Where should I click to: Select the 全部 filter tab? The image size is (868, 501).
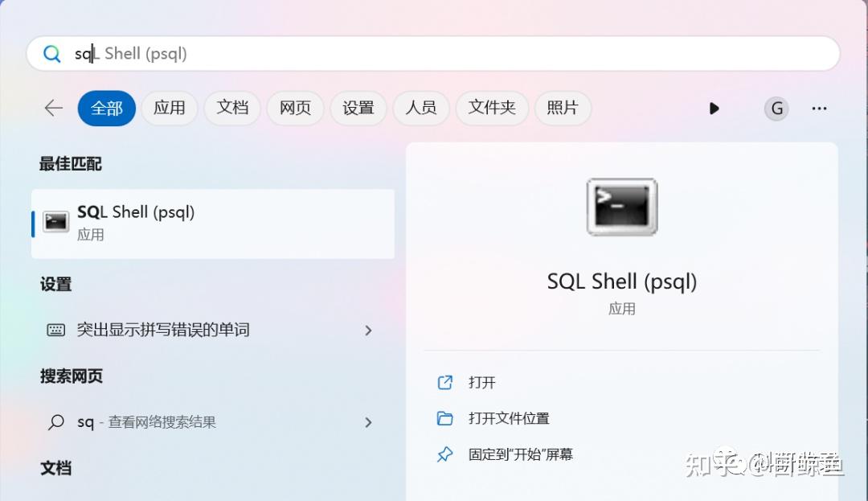(106, 108)
